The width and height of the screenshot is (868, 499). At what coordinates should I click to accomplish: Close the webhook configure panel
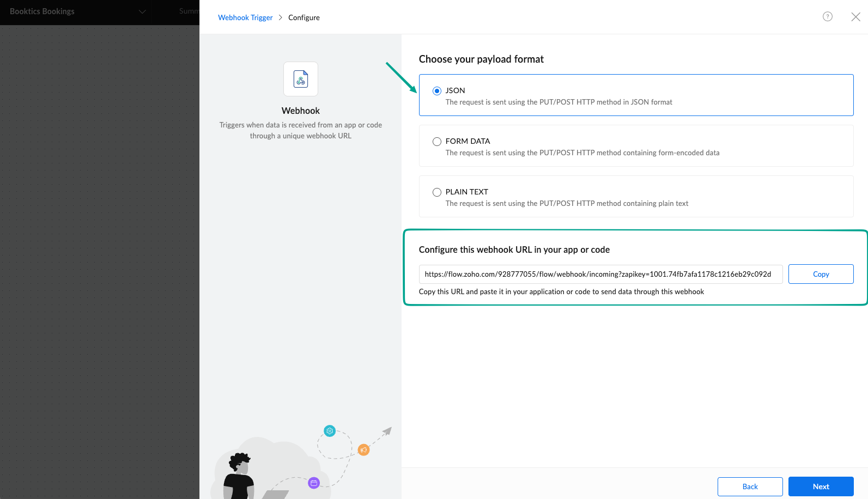click(855, 17)
